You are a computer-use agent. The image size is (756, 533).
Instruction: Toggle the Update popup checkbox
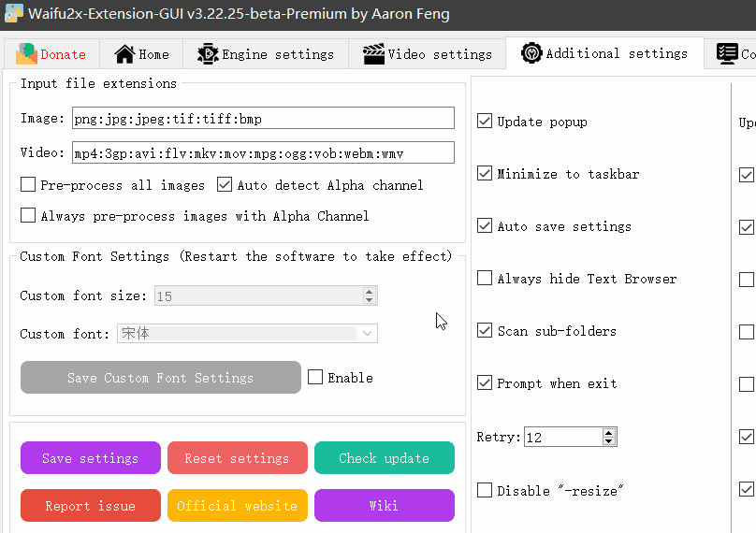click(485, 121)
